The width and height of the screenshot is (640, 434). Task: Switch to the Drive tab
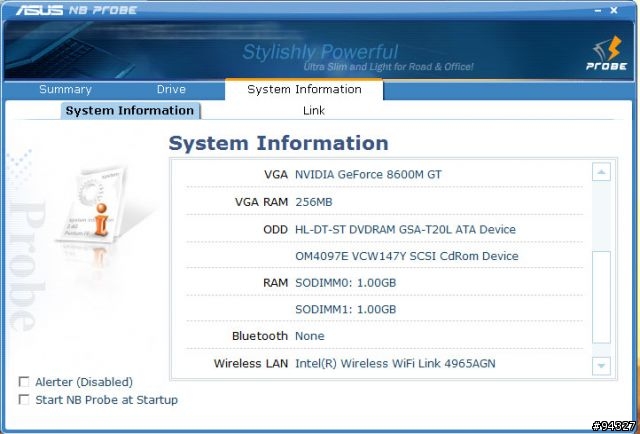click(171, 89)
